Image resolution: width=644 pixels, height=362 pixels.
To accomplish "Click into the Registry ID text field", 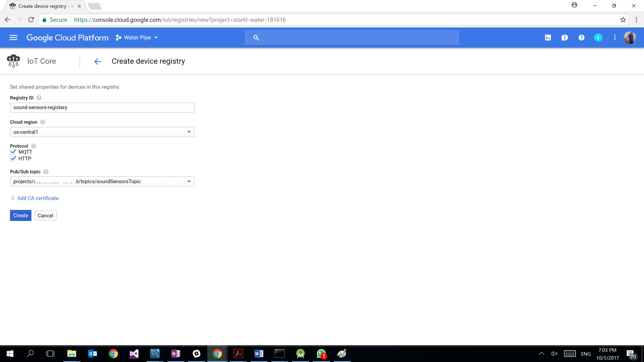I will pos(102,108).
